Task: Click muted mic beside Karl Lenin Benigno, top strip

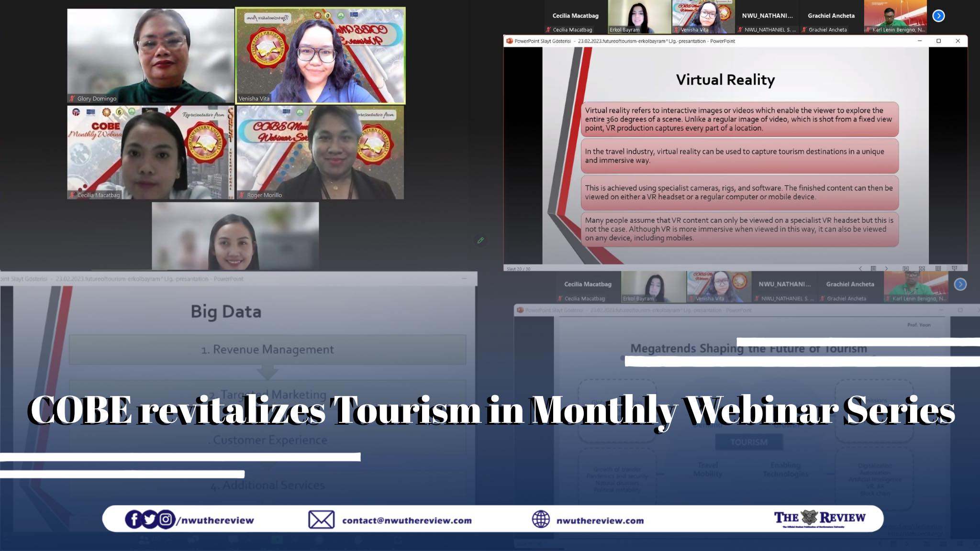Action: click(x=868, y=30)
